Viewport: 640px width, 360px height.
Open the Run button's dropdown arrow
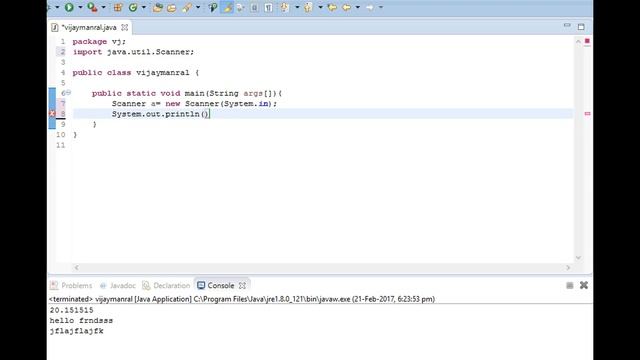tap(80, 7)
